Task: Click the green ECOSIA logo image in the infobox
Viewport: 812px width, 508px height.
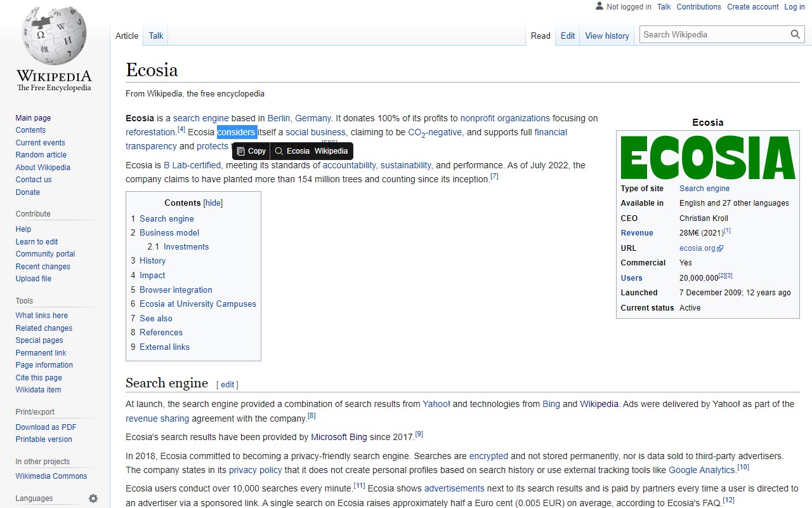Action: [708, 157]
